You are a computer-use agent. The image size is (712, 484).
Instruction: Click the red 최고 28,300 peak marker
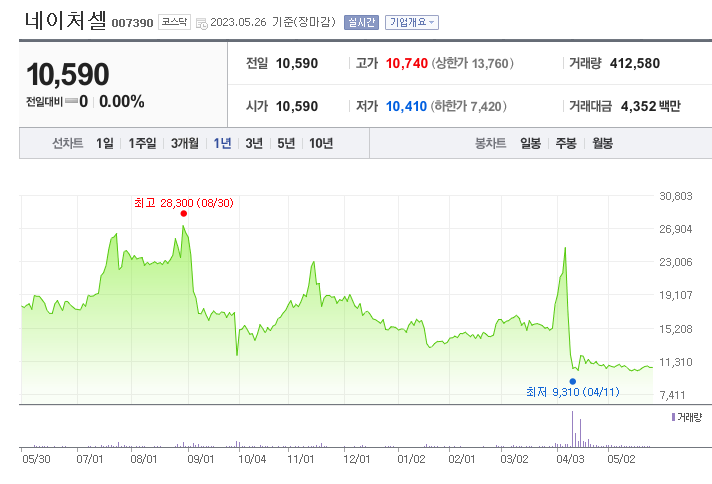click(x=183, y=213)
